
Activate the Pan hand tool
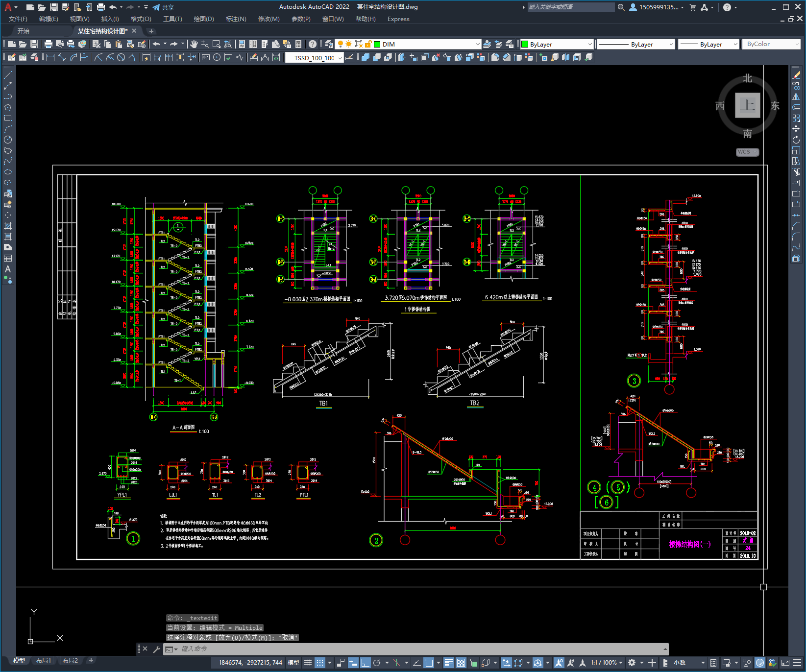pos(194,44)
